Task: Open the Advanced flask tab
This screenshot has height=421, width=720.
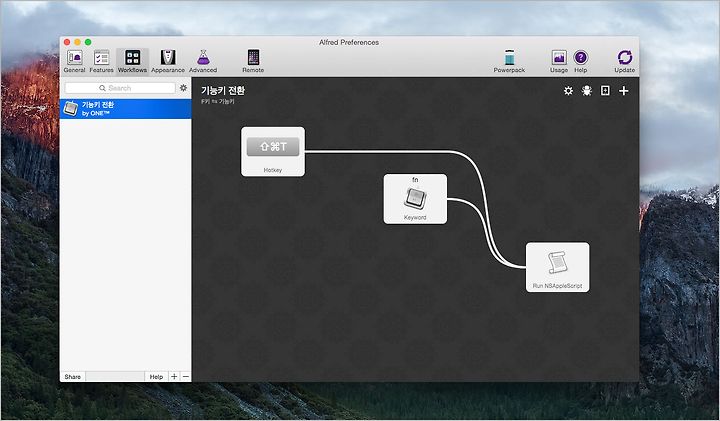Action: point(203,62)
